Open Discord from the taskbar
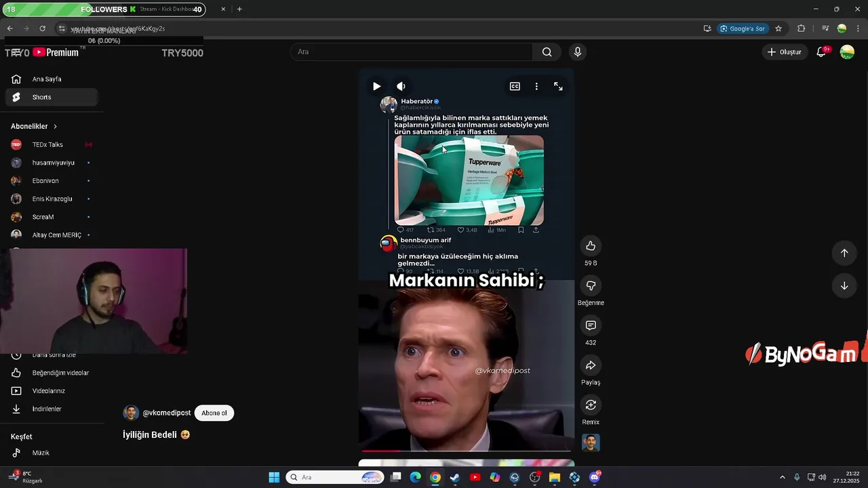 (x=595, y=477)
